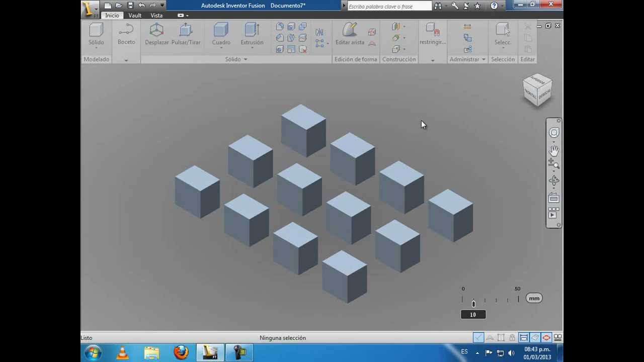Expand the Administrar panel dropdown
The width and height of the screenshot is (644, 362).
tap(484, 59)
